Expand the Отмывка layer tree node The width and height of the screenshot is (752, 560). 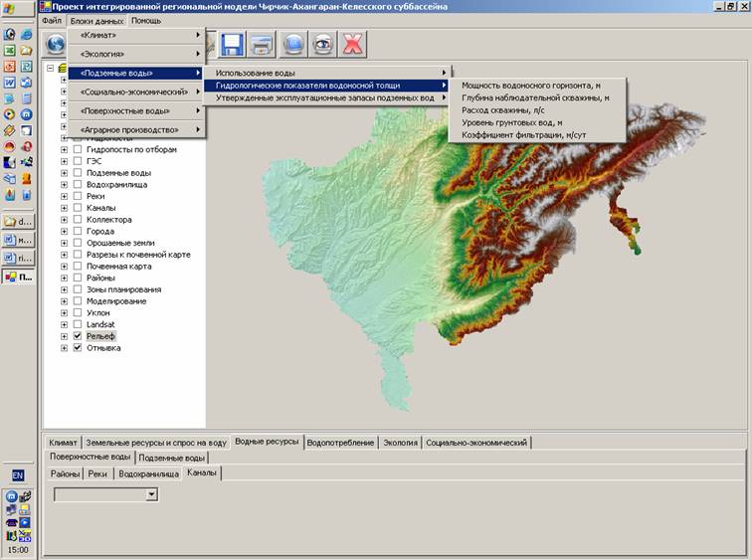(65, 348)
